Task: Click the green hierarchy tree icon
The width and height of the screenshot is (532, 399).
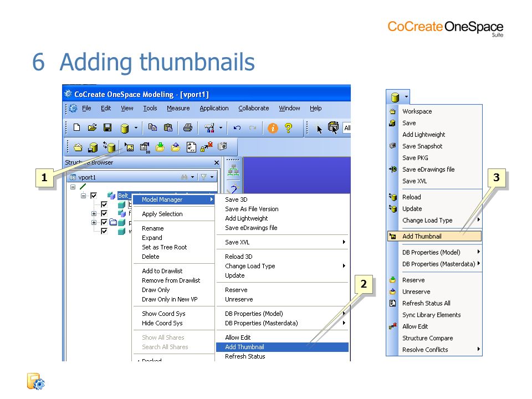Action: (x=233, y=170)
